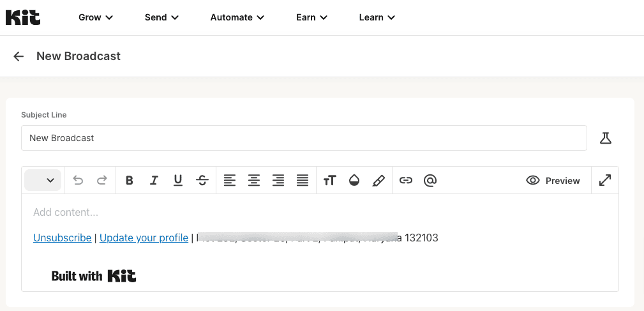The width and height of the screenshot is (644, 311).
Task: Expand the editor to full screen
Action: pos(605,181)
